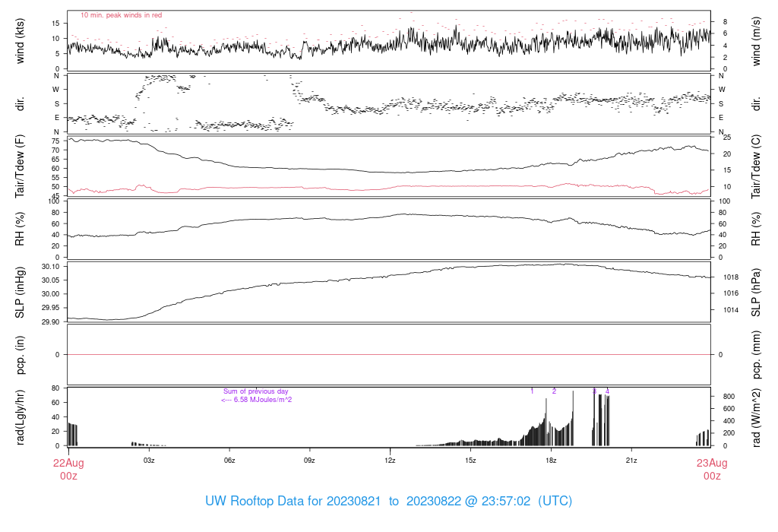Click the 'Sum of previous day' annotation

coord(255,391)
